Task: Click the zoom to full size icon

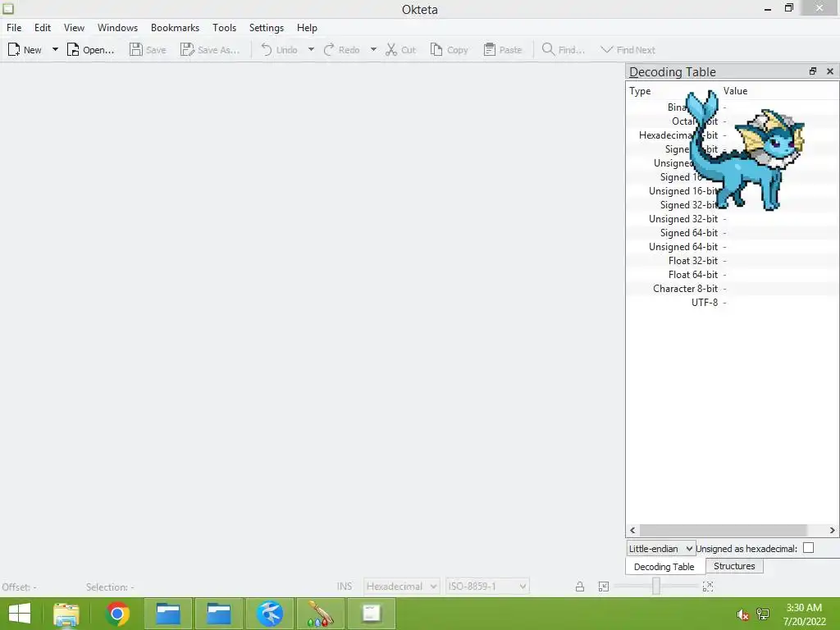Action: [708, 587]
